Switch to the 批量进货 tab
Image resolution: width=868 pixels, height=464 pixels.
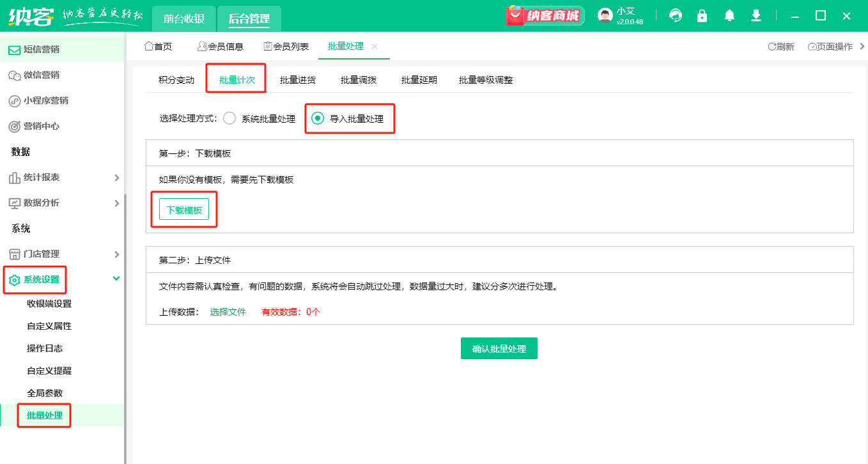(297, 80)
